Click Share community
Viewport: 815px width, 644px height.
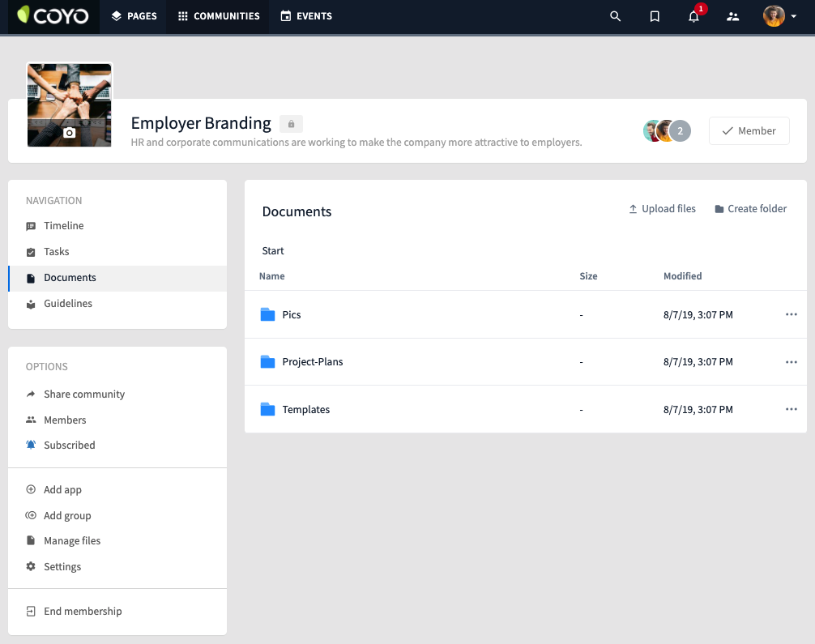point(84,394)
